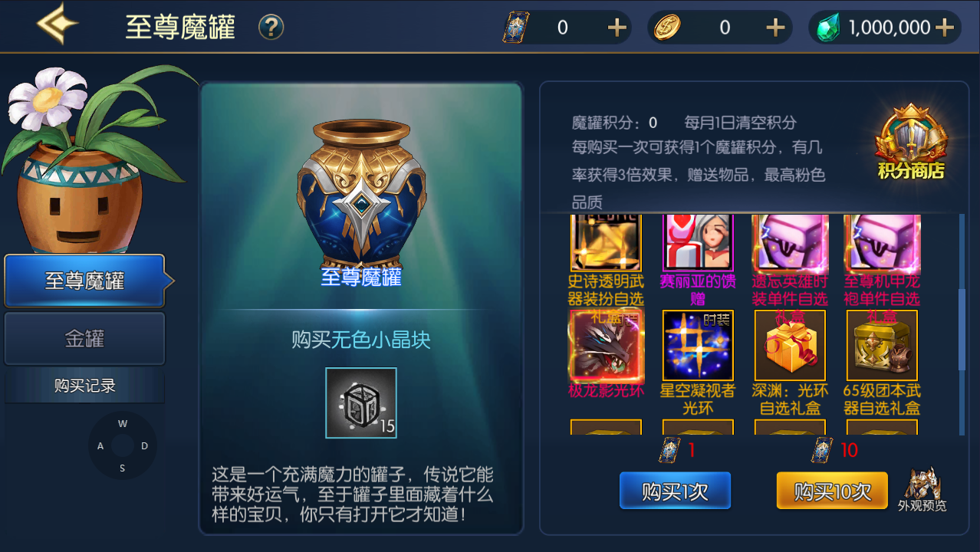Select the 极龙影光环 reward thumbnail
980x552 pixels.
coord(606,346)
